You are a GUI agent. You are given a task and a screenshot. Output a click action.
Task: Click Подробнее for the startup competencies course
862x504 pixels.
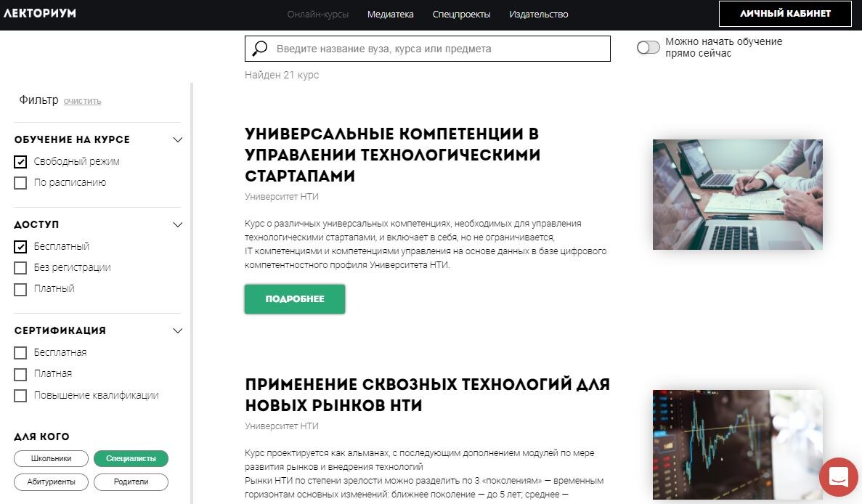pos(295,299)
